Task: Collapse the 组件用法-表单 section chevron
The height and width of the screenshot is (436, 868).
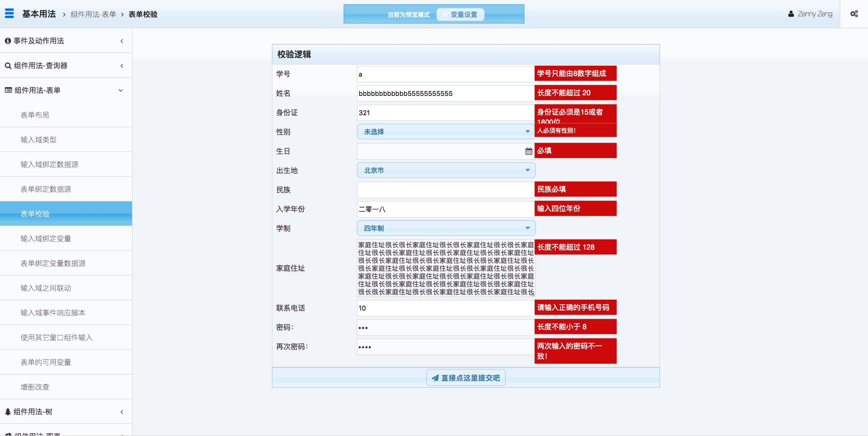Action: pos(121,90)
